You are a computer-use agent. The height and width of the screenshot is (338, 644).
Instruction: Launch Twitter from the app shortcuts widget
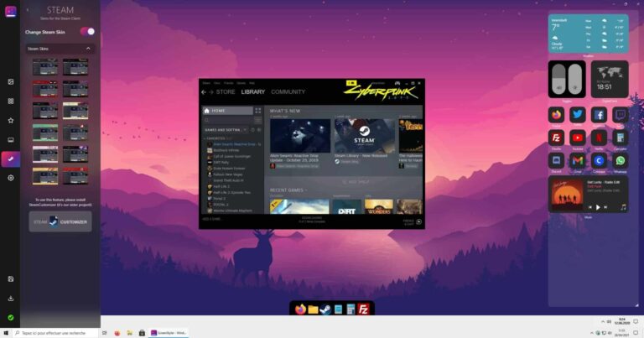[x=577, y=115]
